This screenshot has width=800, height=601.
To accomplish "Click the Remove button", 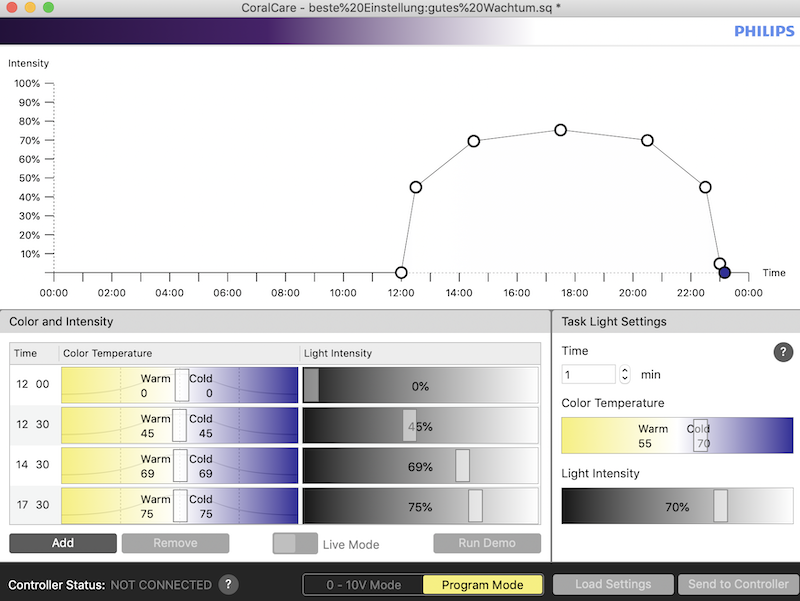I will 175,543.
